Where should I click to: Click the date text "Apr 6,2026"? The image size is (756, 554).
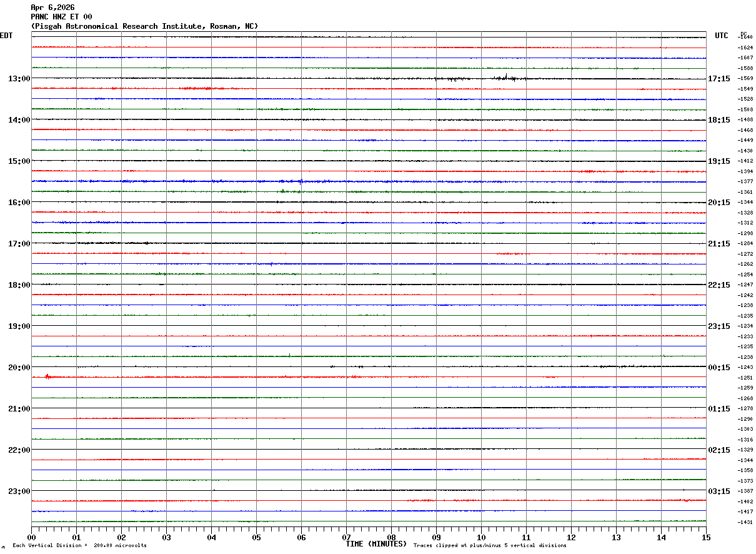pos(52,8)
